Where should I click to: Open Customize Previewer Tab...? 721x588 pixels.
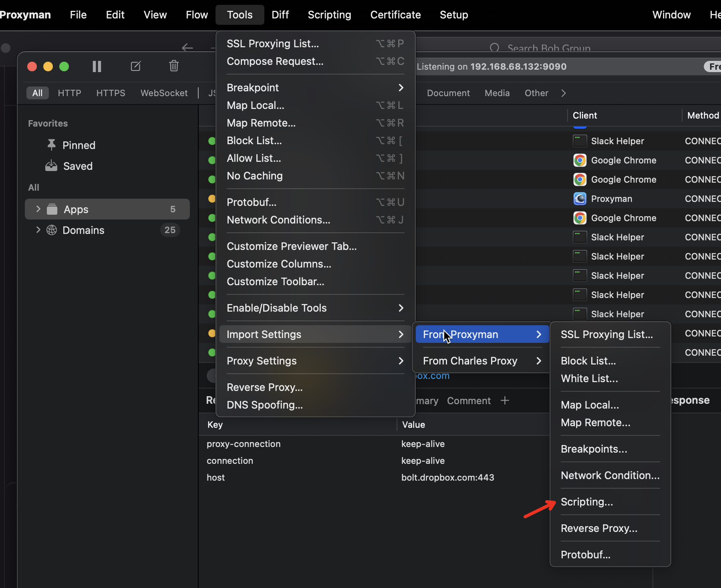click(315, 246)
